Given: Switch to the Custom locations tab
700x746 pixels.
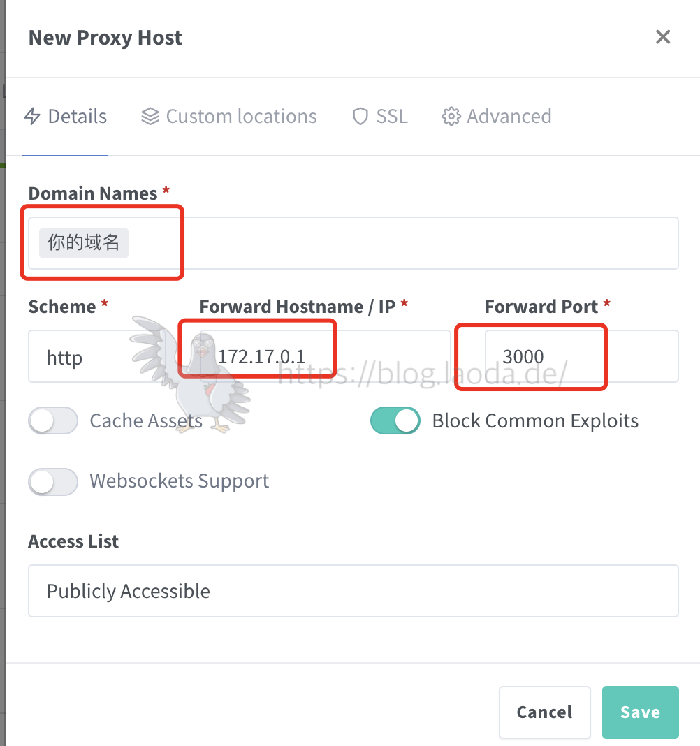Looking at the screenshot, I should (x=240, y=116).
